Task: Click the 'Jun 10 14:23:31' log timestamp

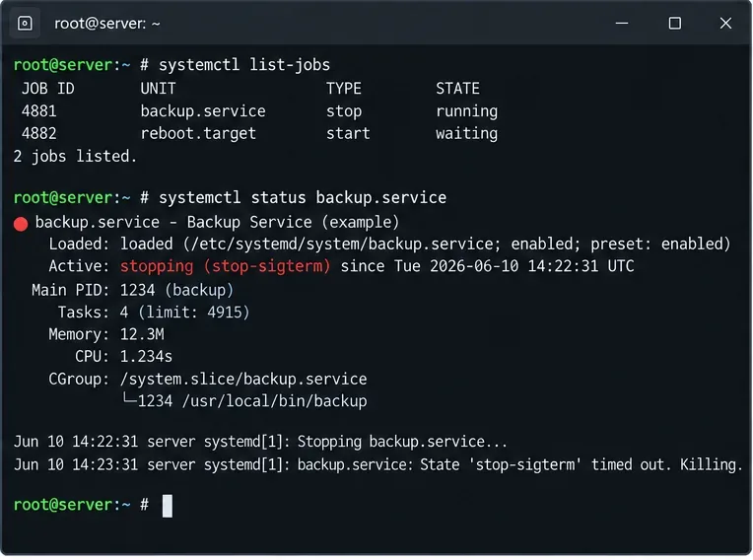Action: pos(75,465)
